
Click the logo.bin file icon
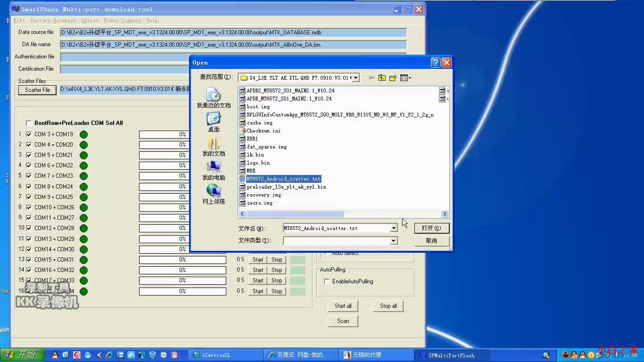(242, 163)
